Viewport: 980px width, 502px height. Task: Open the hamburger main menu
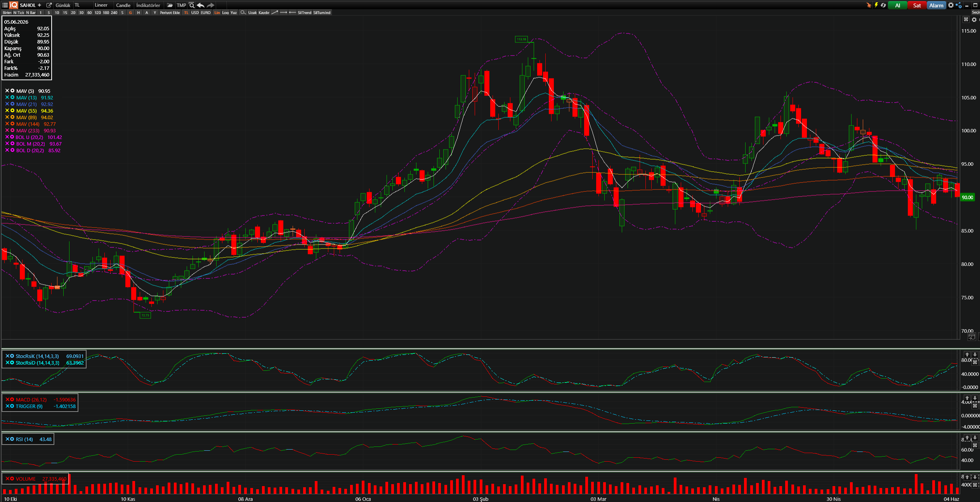click(5, 5)
